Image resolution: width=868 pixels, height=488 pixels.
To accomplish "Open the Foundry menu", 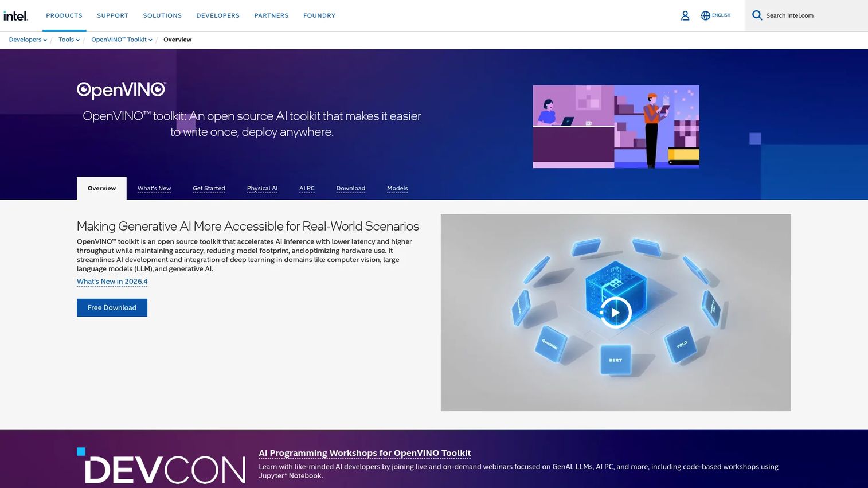I will click(319, 15).
